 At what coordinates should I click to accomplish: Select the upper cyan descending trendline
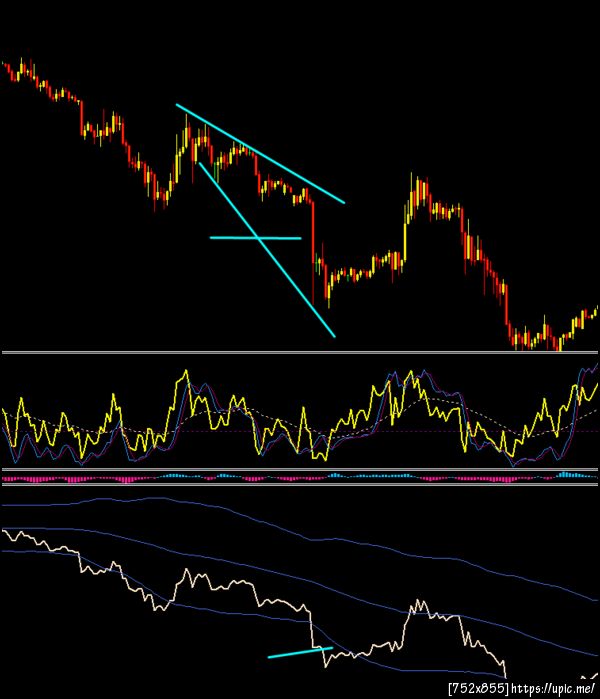[260, 154]
